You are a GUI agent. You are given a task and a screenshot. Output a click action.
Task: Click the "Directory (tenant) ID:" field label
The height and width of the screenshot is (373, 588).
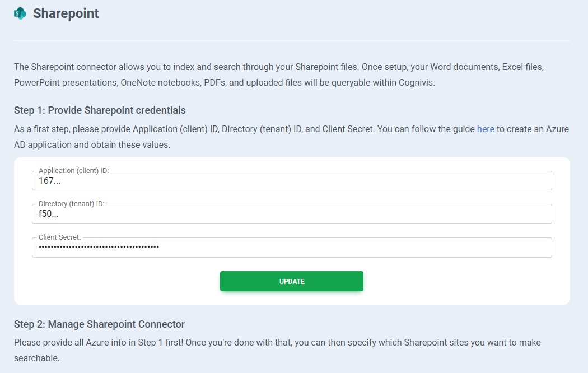pos(71,204)
